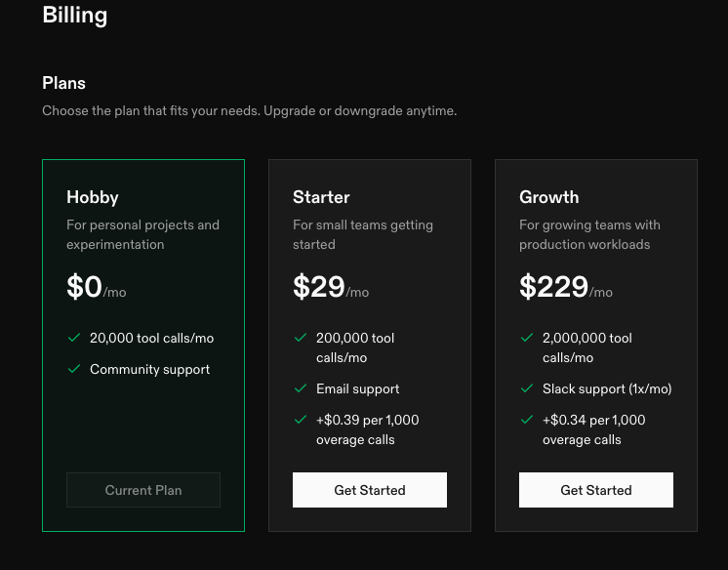728x570 pixels.
Task: Select the Growth plan card heading
Action: [x=549, y=197]
